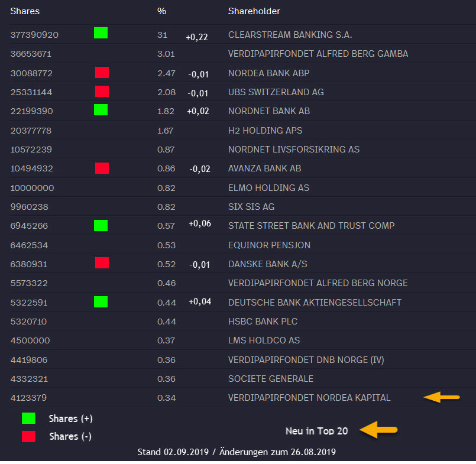Select VERDIPAPIRFONDET DNB NORGE (IV) name
Image resolution: width=476 pixels, height=464 pixels.
pos(306,360)
